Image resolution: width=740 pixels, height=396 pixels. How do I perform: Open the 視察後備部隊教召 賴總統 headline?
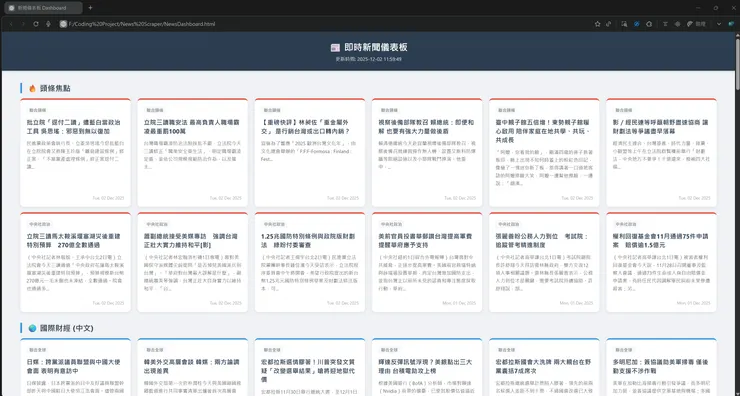(x=426, y=126)
